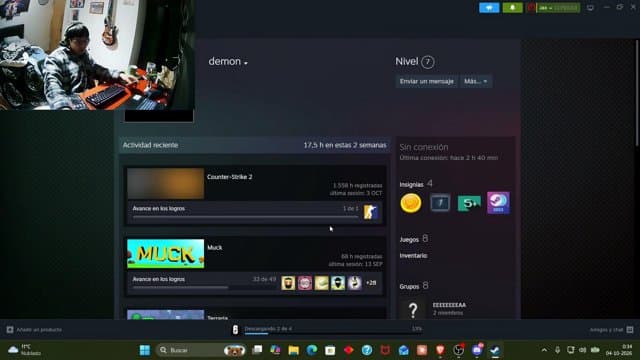Open Task View on the taskbar
This screenshot has width=640, height=360.
click(x=257, y=350)
